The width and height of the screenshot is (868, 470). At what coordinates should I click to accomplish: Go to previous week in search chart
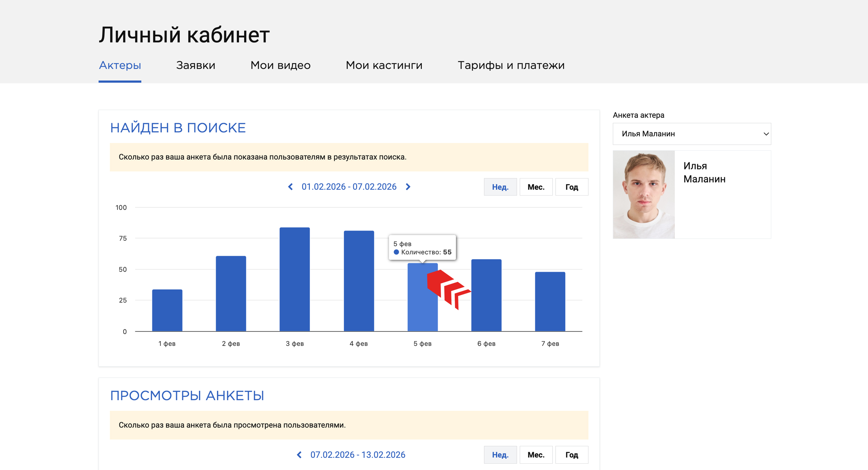[291, 187]
